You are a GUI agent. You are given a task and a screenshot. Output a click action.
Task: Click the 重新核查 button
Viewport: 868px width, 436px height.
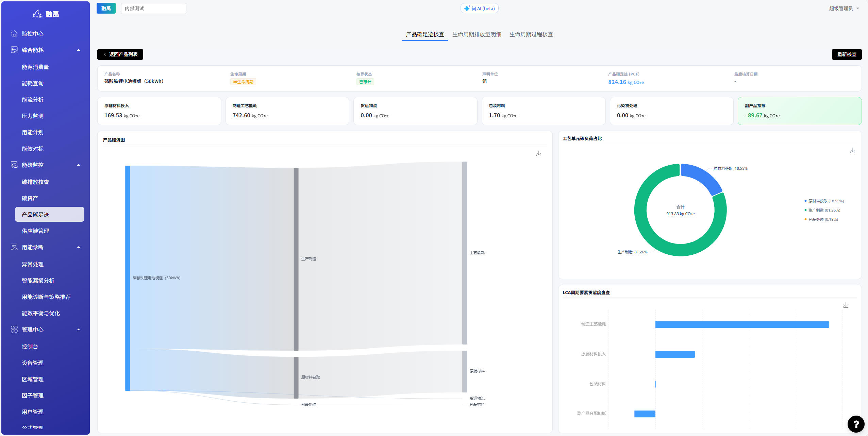coord(847,54)
